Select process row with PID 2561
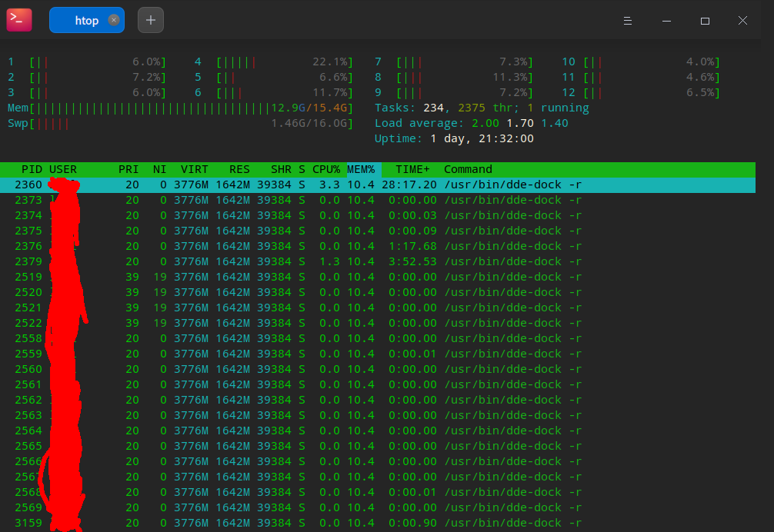Screen dimensions: 774x532 pos(378,384)
